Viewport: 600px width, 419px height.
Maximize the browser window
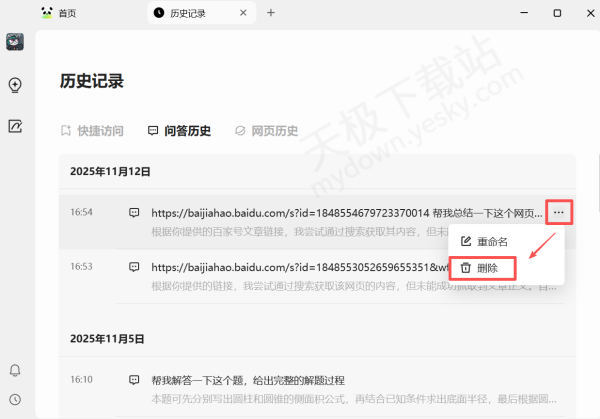(557, 13)
